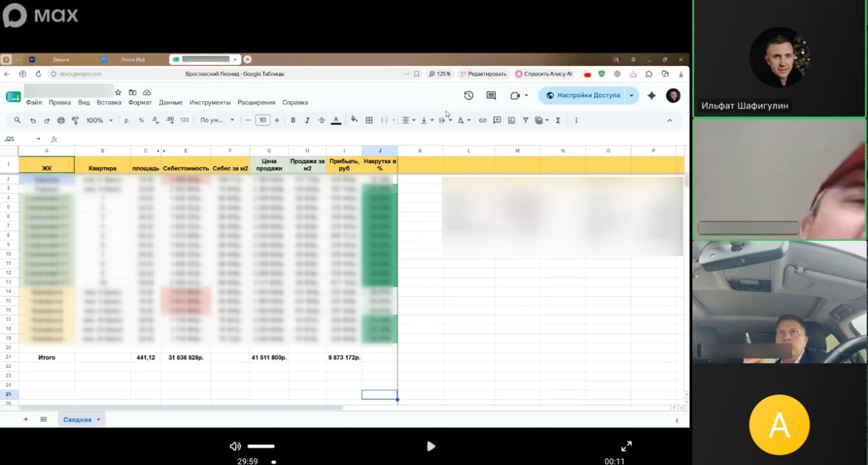Open the fill color bucket picker

click(x=353, y=120)
